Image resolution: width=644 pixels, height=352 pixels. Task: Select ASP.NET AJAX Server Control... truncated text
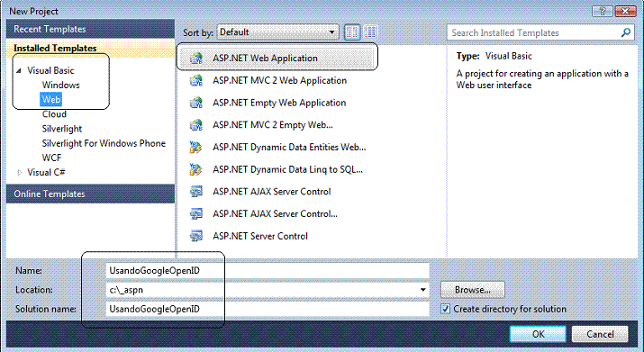coord(275,213)
